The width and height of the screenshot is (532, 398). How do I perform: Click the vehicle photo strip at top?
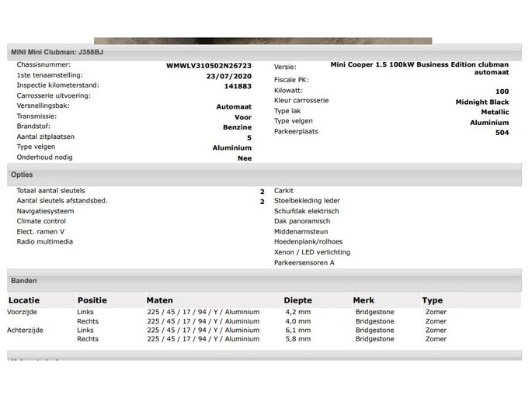coord(263,40)
